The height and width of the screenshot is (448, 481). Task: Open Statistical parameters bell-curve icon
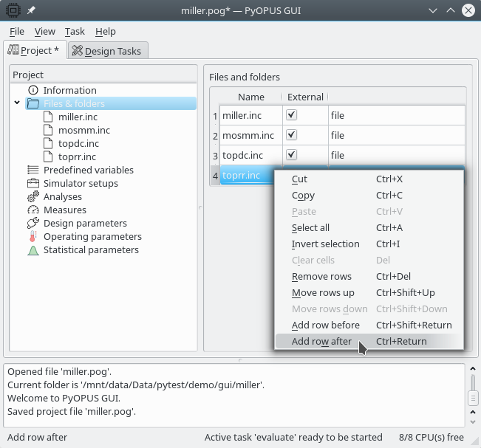[x=33, y=250]
